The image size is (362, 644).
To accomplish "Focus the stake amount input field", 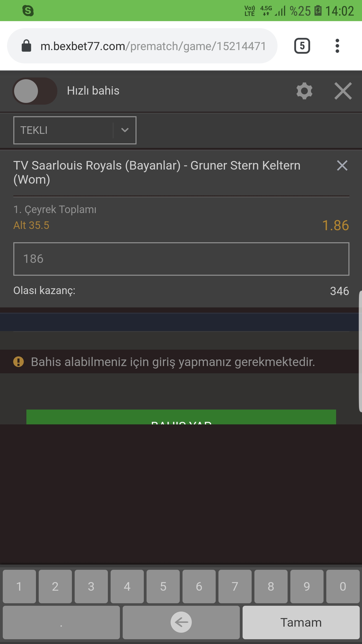I will pos(181,259).
